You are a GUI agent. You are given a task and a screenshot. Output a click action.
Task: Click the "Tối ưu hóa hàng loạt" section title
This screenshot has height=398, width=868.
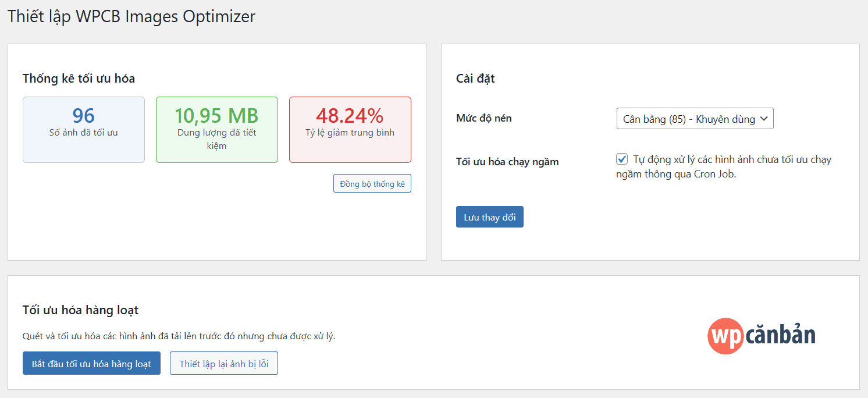point(80,310)
